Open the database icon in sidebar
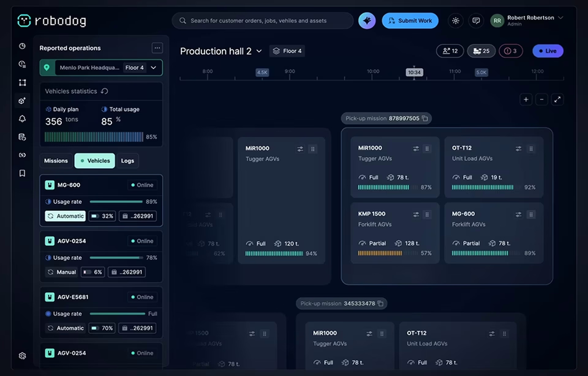588x376 pixels. point(22,137)
